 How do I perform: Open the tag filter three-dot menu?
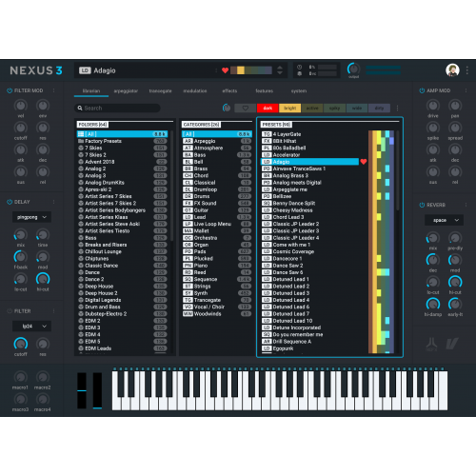tap(397, 109)
